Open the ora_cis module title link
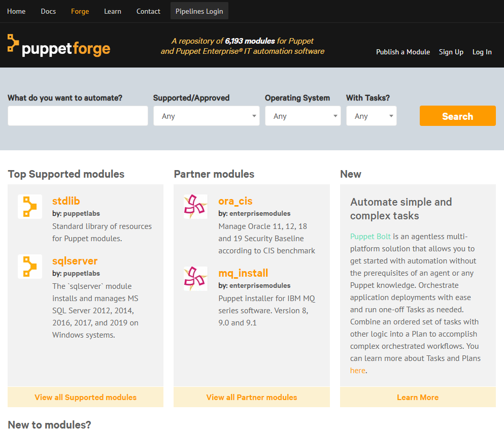 point(236,202)
